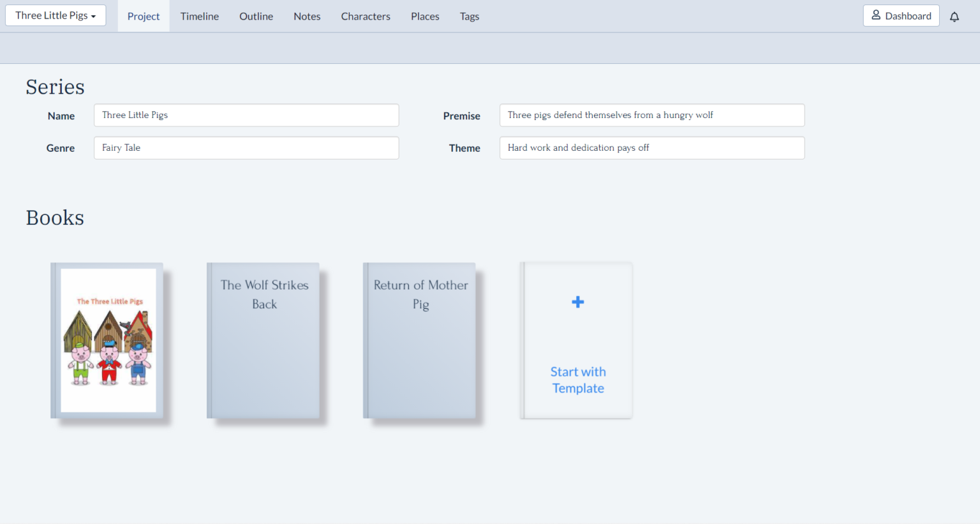Click the user icon in Dashboard button
Viewport: 980px width, 524px height.
(876, 15)
